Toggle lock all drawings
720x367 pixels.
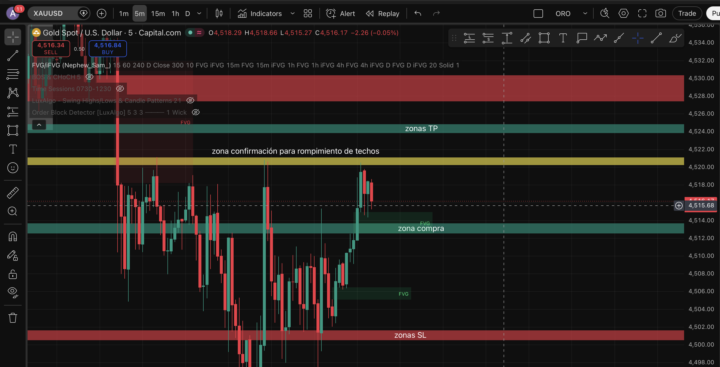point(13,274)
